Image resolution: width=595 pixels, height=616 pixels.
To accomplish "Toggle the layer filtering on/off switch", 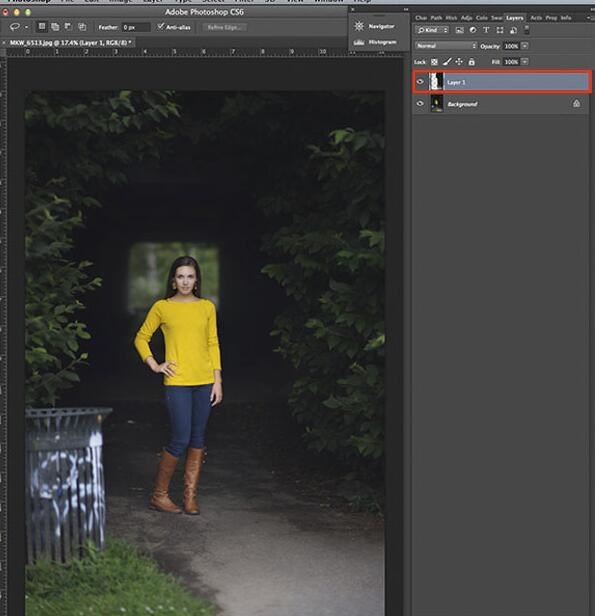I will click(527, 30).
